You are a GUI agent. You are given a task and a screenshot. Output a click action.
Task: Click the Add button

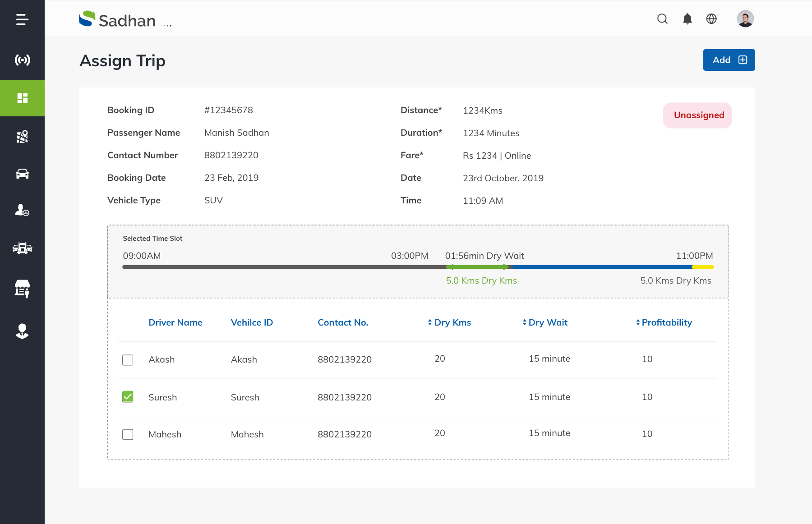pyautogui.click(x=729, y=60)
